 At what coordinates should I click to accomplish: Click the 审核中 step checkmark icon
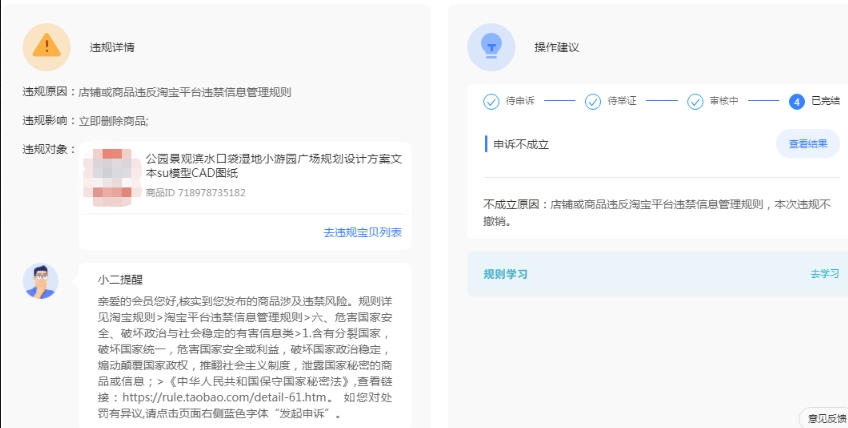695,101
